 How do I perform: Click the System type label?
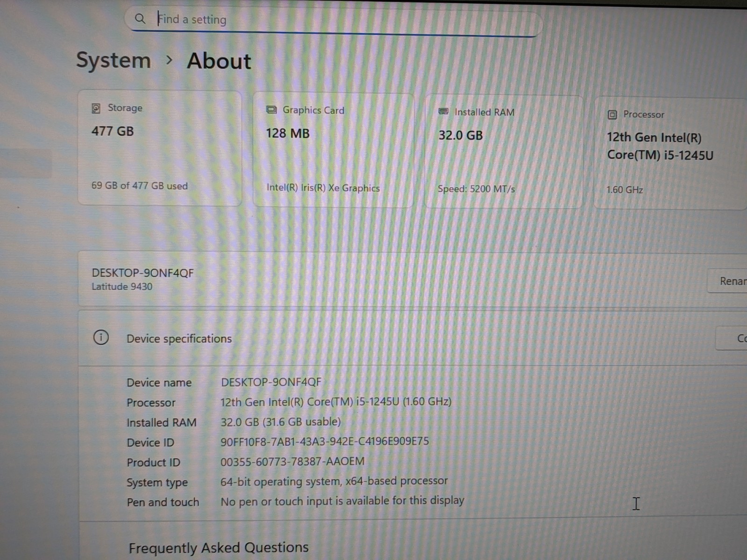157,483
